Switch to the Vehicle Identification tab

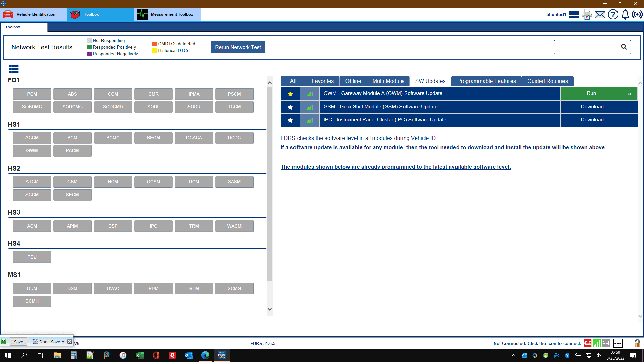coord(34,14)
